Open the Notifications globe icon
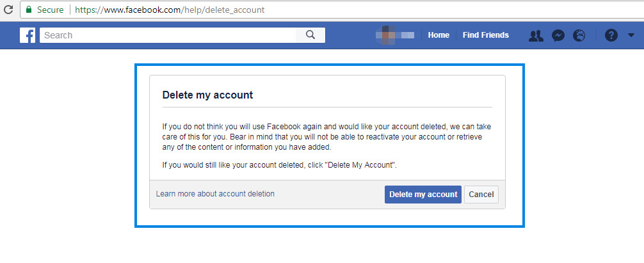This screenshot has height=263, width=644. tap(579, 36)
